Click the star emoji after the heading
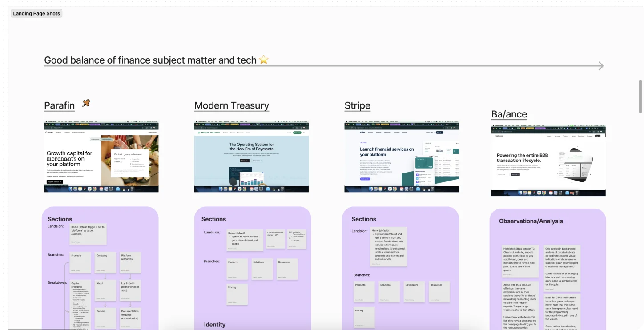The width and height of the screenshot is (644, 330). tap(264, 60)
